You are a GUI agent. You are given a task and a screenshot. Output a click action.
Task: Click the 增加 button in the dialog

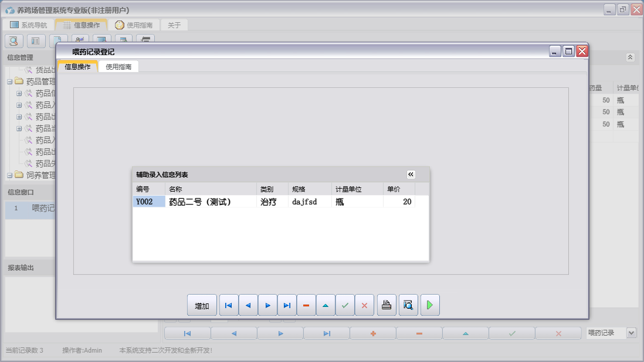(x=202, y=305)
